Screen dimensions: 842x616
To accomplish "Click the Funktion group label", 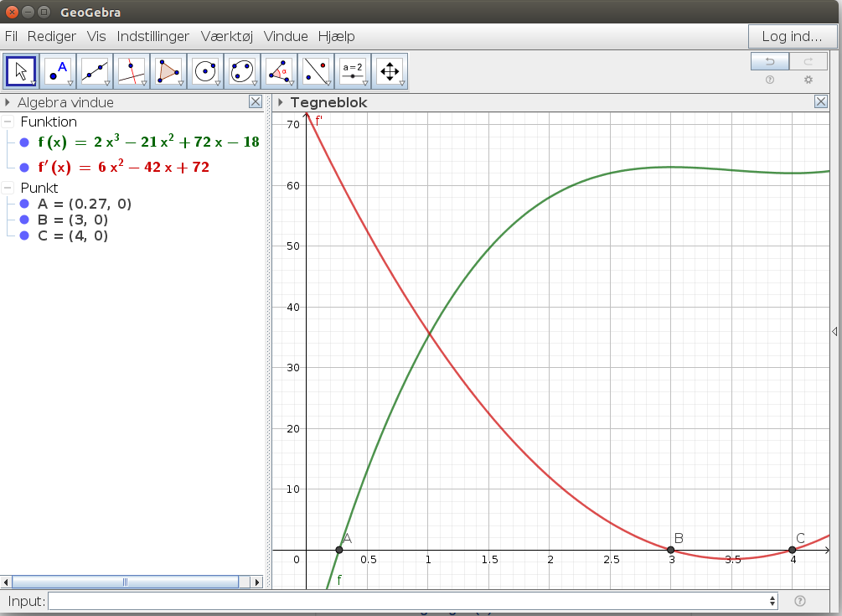I will [x=49, y=122].
